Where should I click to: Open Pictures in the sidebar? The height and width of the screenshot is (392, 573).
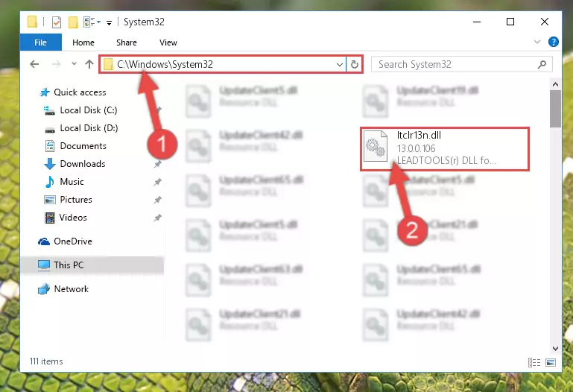point(76,200)
